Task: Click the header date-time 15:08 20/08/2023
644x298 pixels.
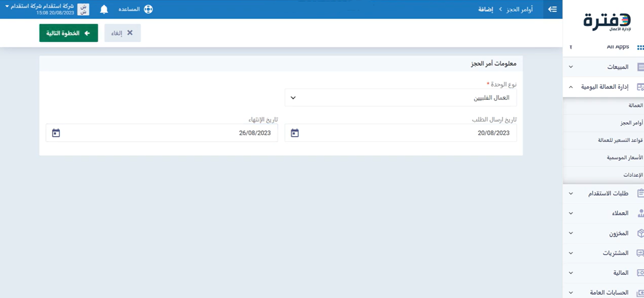Action: pyautogui.click(x=55, y=13)
